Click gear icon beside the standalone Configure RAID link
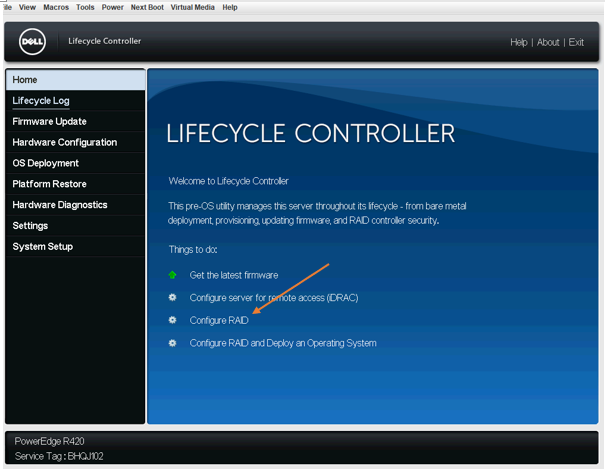Viewport: 605px width, 469px height. 172,320
